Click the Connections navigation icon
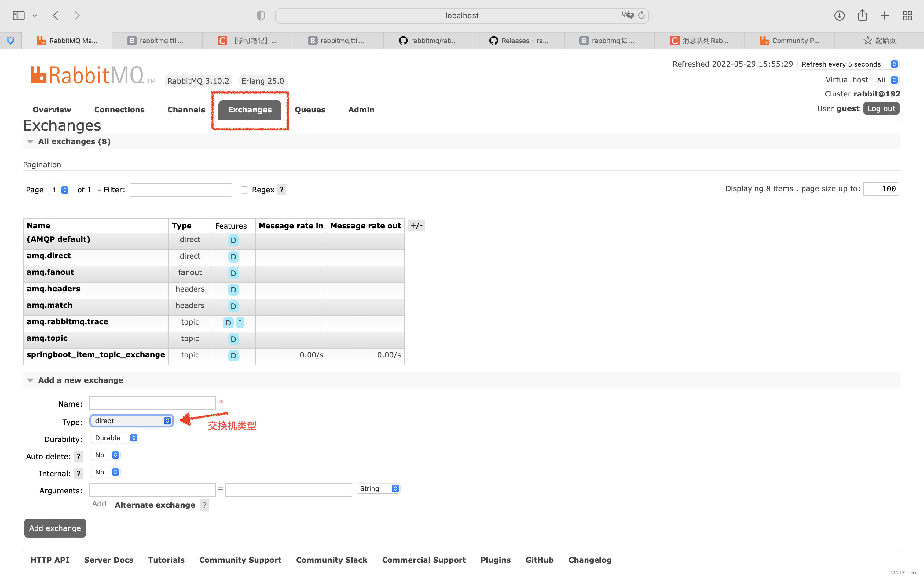924x577 pixels. coord(119,110)
